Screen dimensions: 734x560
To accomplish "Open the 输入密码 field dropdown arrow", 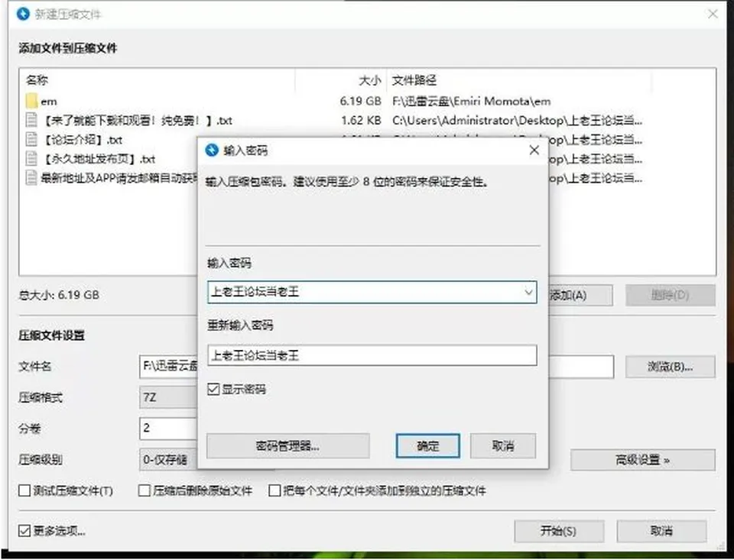I will tap(528, 293).
